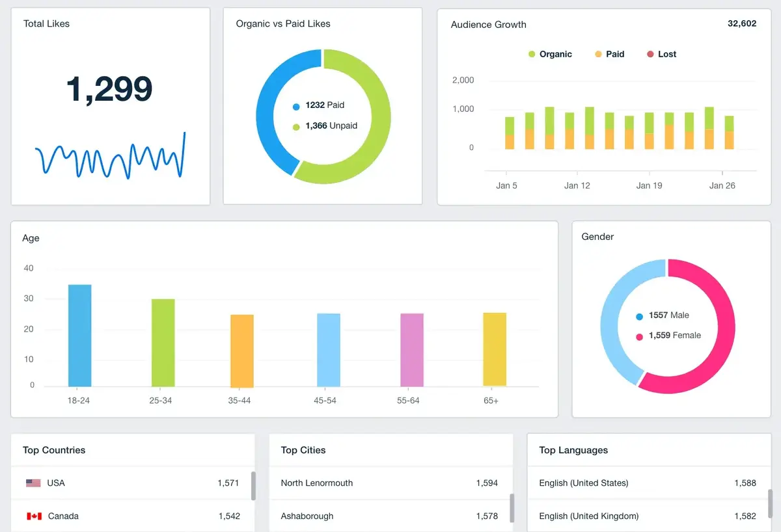This screenshot has width=781, height=532.
Task: Click the Audience Growth widget title
Action: coord(489,25)
